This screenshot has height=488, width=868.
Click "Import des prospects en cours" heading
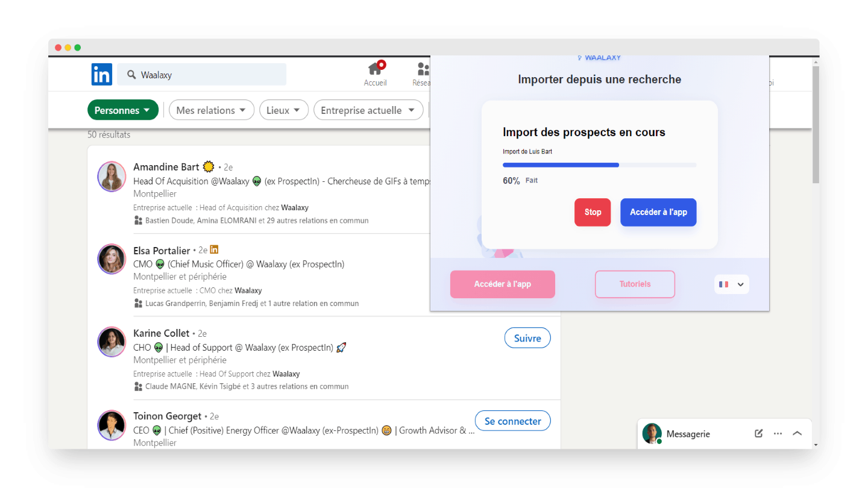click(584, 133)
